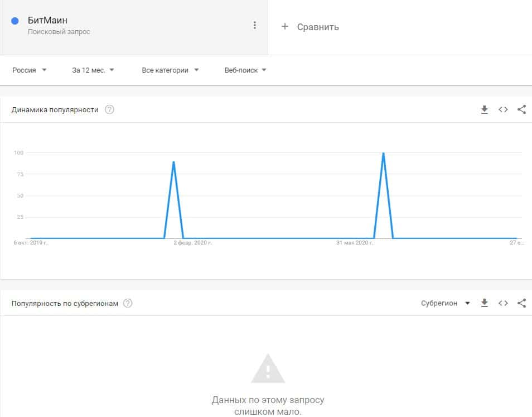Click the June 2020 peak reaching 100
Screen dimensions: 532x417
(384, 153)
